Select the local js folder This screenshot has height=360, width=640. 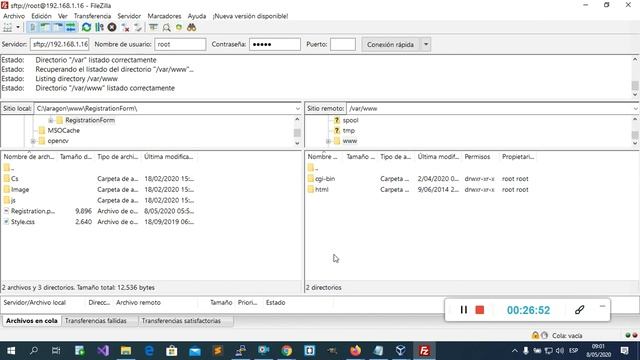click(x=13, y=200)
